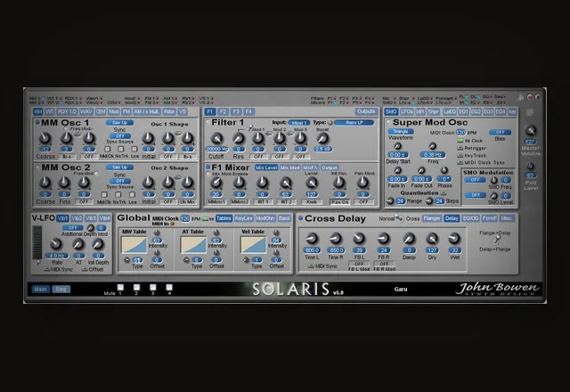Image resolution: width=570 pixels, height=392 pixels.
Task: Turn the Filter 1 Res knob
Action: pyautogui.click(x=239, y=138)
